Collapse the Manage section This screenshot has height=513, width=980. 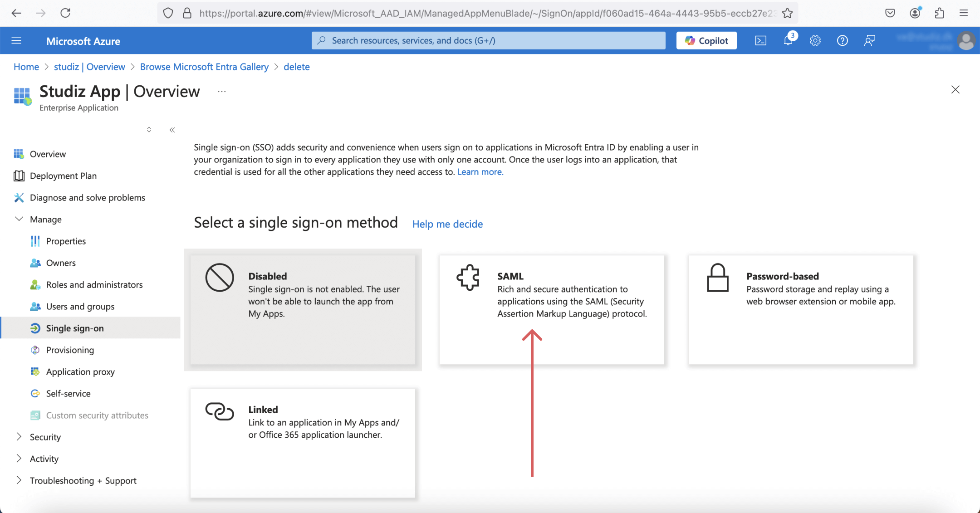[19, 219]
